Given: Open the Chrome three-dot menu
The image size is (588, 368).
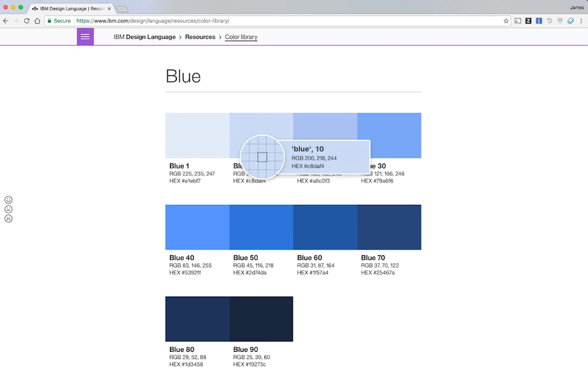Looking at the screenshot, I should coord(581,21).
